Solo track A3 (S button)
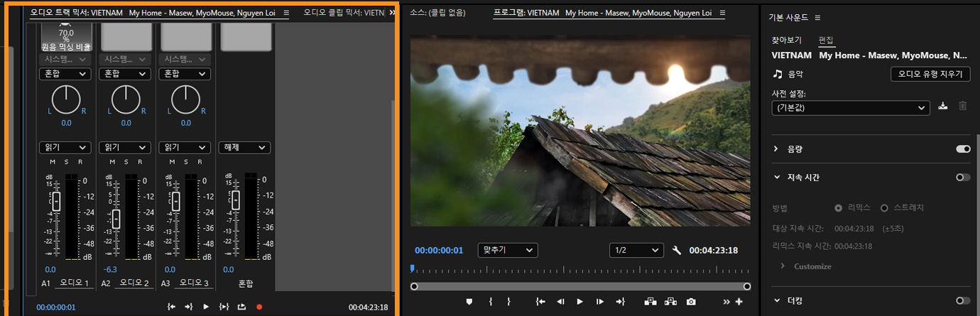The width and height of the screenshot is (980, 316). pos(185,163)
